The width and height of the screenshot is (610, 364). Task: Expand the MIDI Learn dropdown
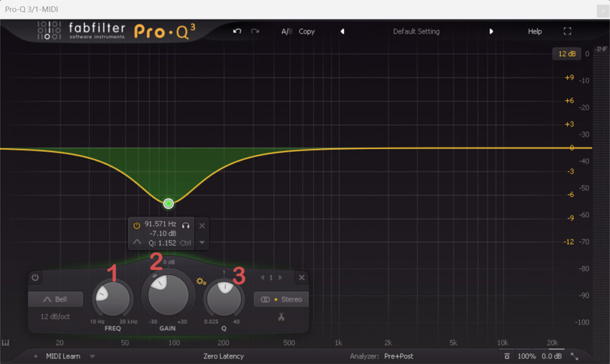pyautogui.click(x=92, y=356)
